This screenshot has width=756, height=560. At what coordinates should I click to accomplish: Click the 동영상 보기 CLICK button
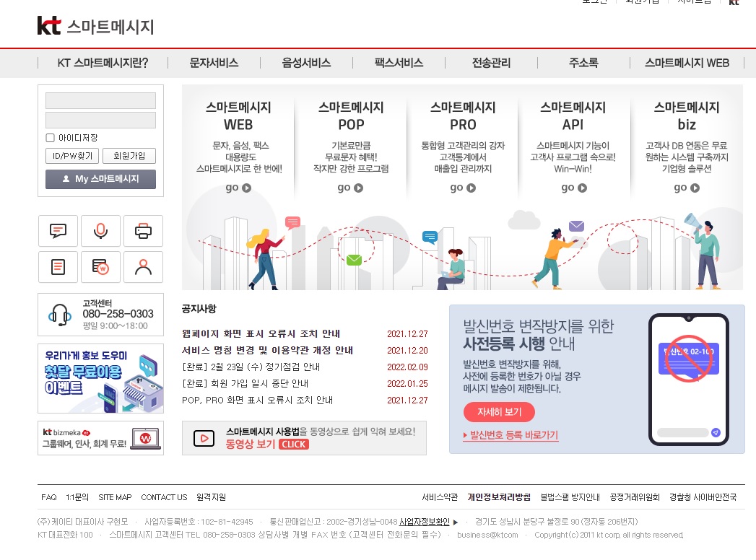tap(267, 445)
